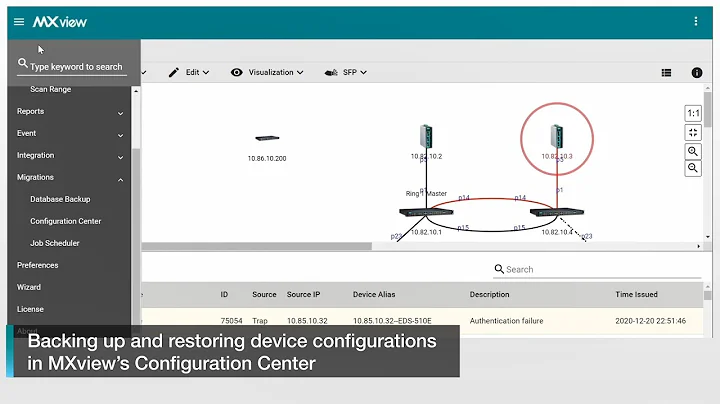720x404 pixels.
Task: Open Job Scheduler under Migrations
Action: (55, 243)
